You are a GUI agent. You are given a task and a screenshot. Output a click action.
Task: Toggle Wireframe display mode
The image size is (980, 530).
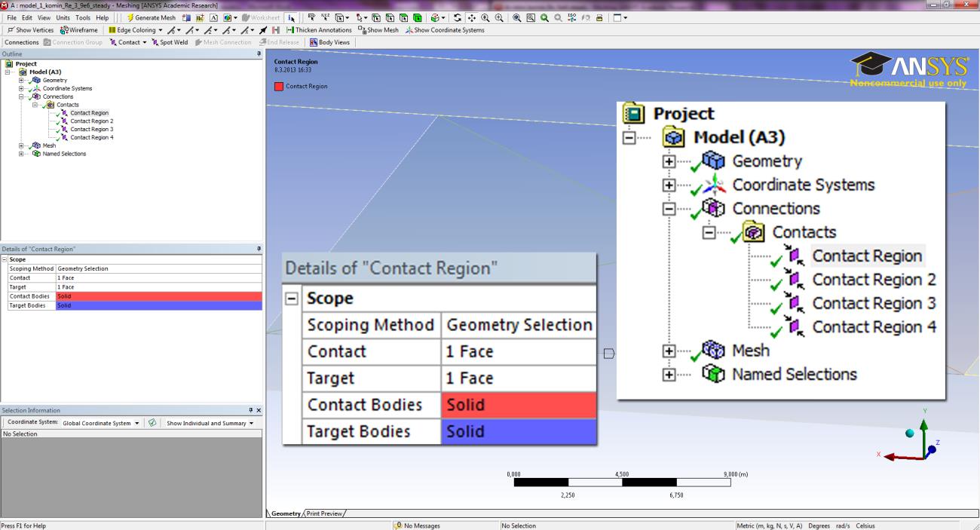click(x=78, y=30)
